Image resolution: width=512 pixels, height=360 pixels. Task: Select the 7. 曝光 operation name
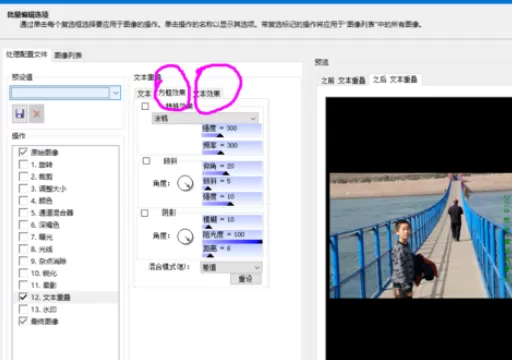pyautogui.click(x=42, y=237)
